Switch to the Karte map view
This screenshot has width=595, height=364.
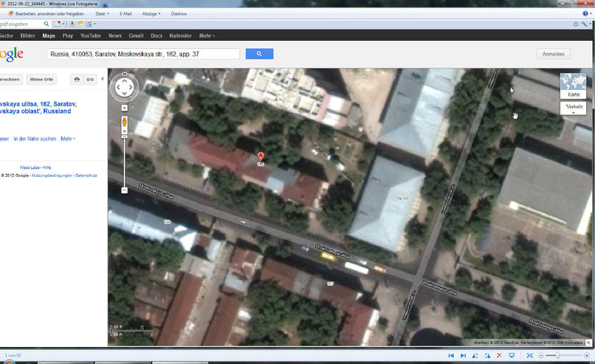573,86
